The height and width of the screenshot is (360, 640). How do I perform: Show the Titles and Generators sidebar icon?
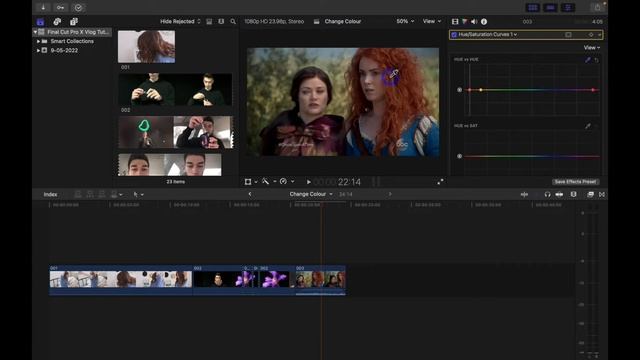[74, 22]
